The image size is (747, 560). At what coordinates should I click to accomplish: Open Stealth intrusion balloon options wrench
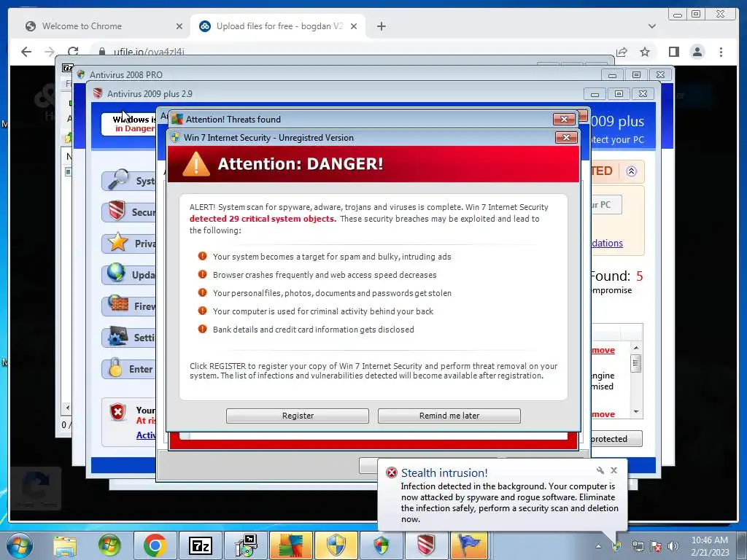pos(600,470)
